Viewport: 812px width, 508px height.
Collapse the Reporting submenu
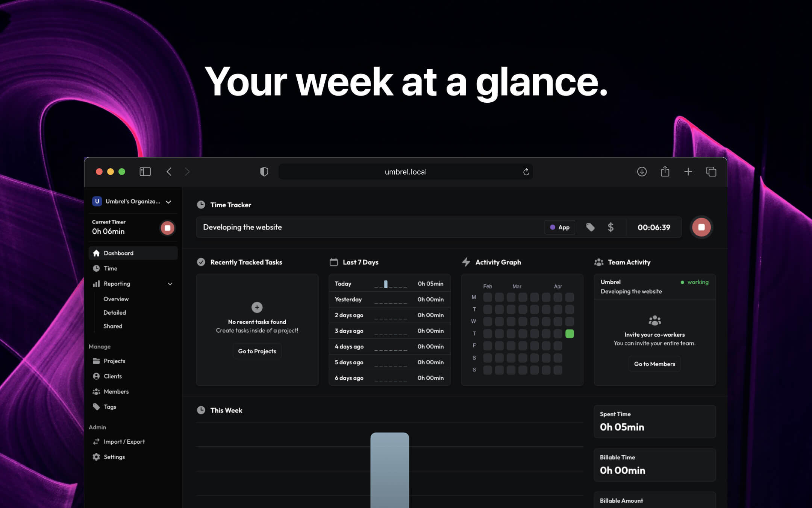click(x=170, y=283)
